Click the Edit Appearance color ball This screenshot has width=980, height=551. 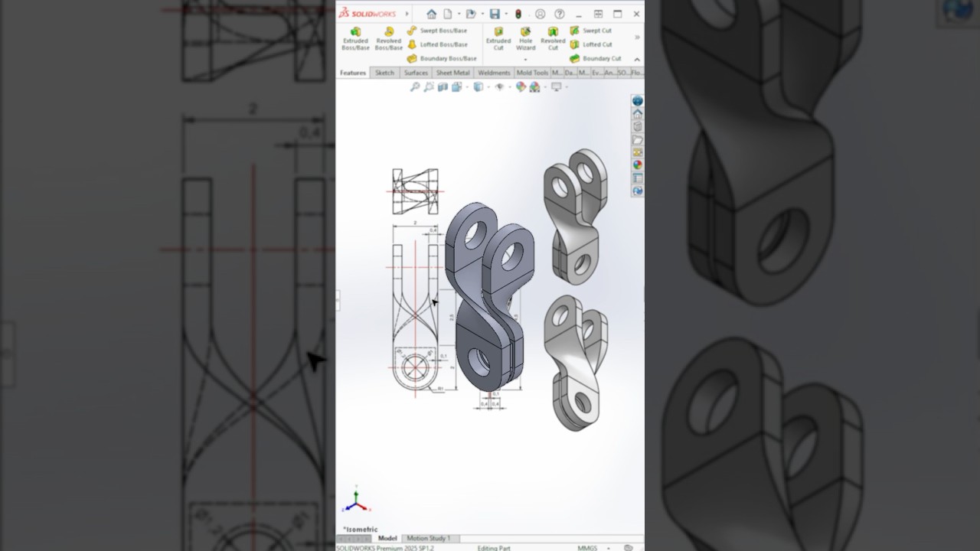coord(521,87)
